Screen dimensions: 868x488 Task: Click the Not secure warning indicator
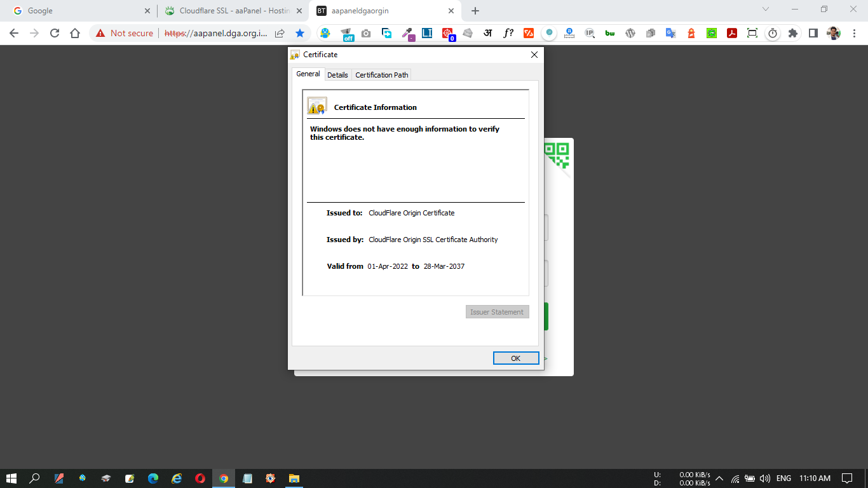coord(125,33)
